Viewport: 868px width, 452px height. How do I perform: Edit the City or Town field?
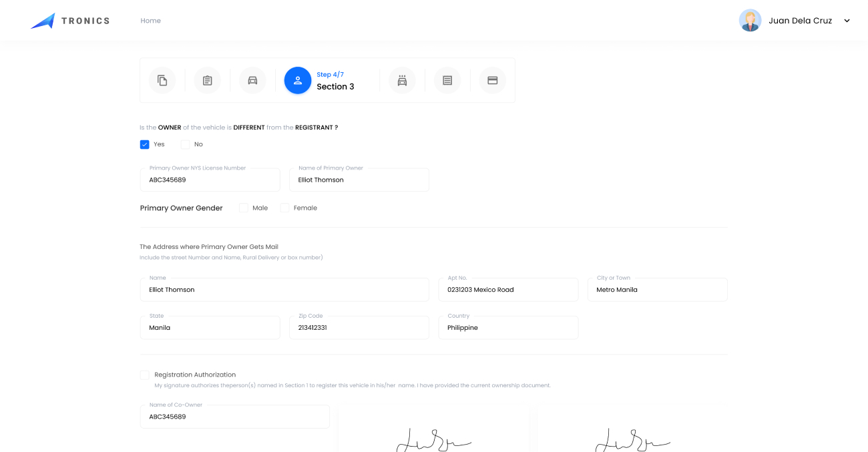coord(657,290)
